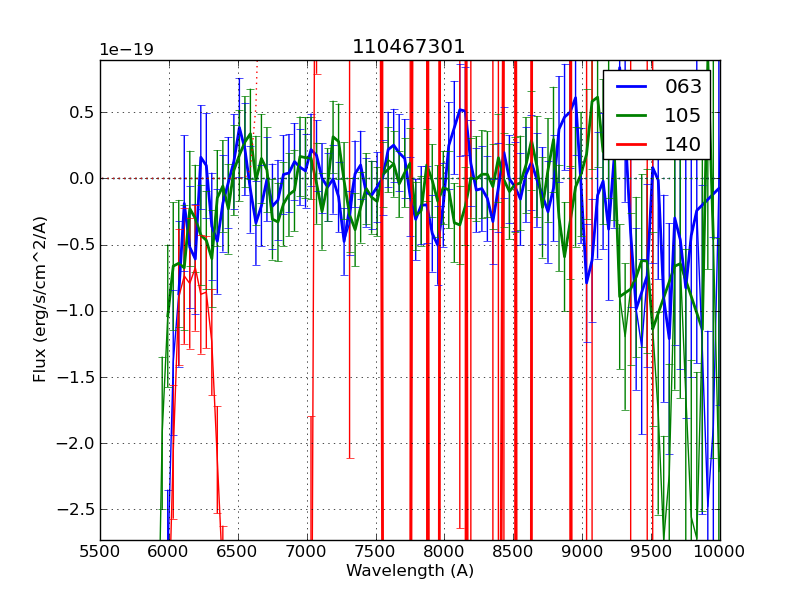This screenshot has height=600, width=800.
Task: Click the Flux (erg/s/cm^2/A) y-axis label
Action: pyautogui.click(x=40, y=299)
